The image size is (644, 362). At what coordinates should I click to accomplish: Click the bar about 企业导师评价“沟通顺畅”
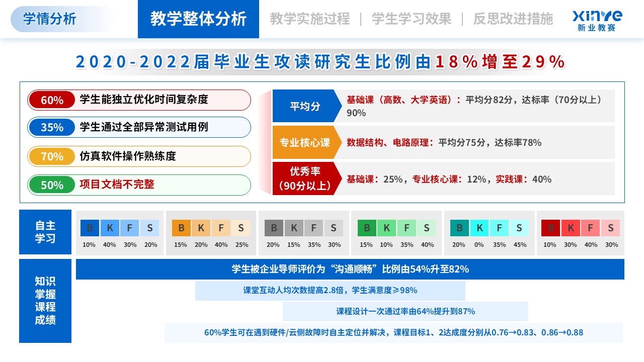350,269
